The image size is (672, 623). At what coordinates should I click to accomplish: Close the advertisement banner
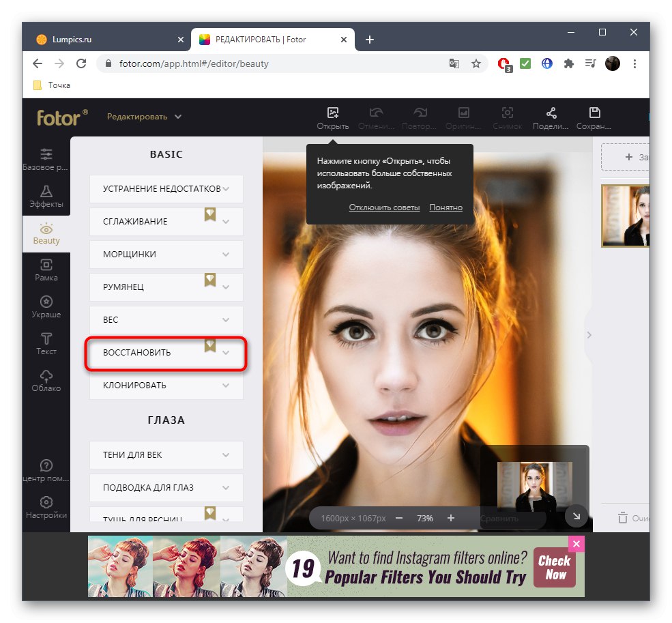(x=576, y=544)
